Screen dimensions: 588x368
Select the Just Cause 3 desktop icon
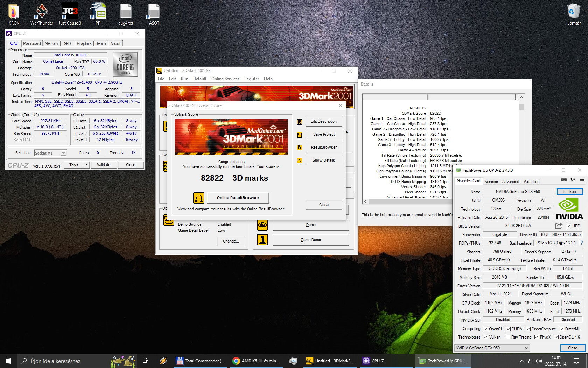pyautogui.click(x=70, y=14)
